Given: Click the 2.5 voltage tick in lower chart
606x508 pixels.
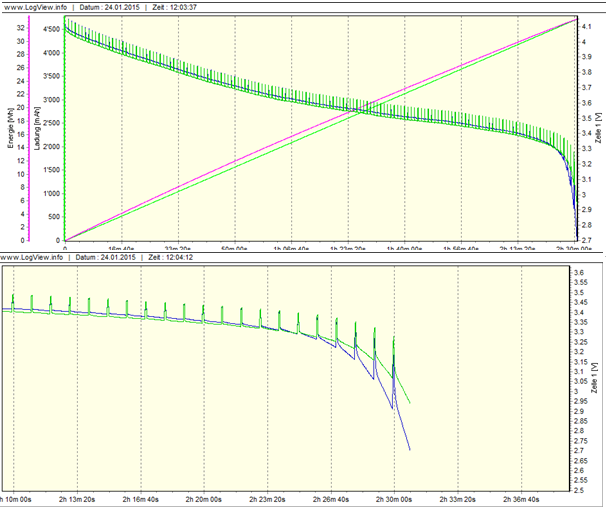Looking at the screenshot, I should [x=578, y=490].
